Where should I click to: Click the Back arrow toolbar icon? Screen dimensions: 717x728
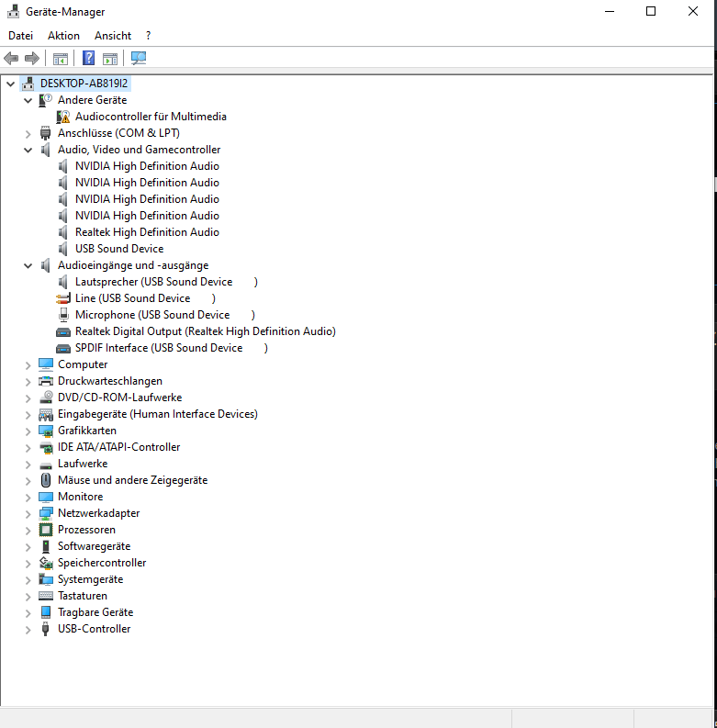(x=11, y=59)
